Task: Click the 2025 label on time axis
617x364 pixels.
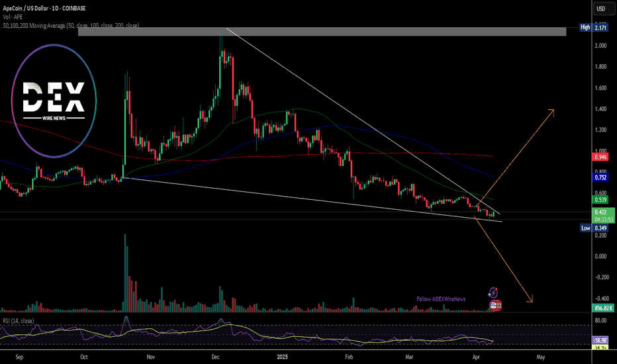Action: [282, 357]
